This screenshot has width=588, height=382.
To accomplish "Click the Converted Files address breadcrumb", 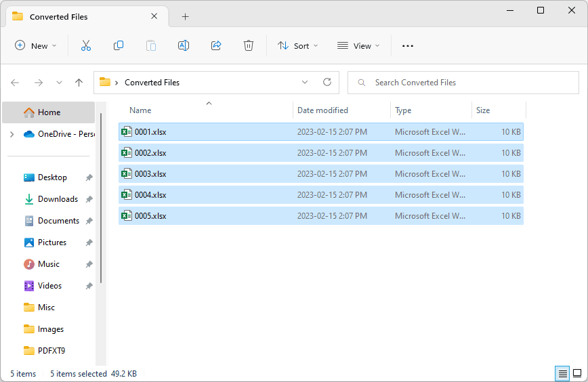I will coord(152,83).
